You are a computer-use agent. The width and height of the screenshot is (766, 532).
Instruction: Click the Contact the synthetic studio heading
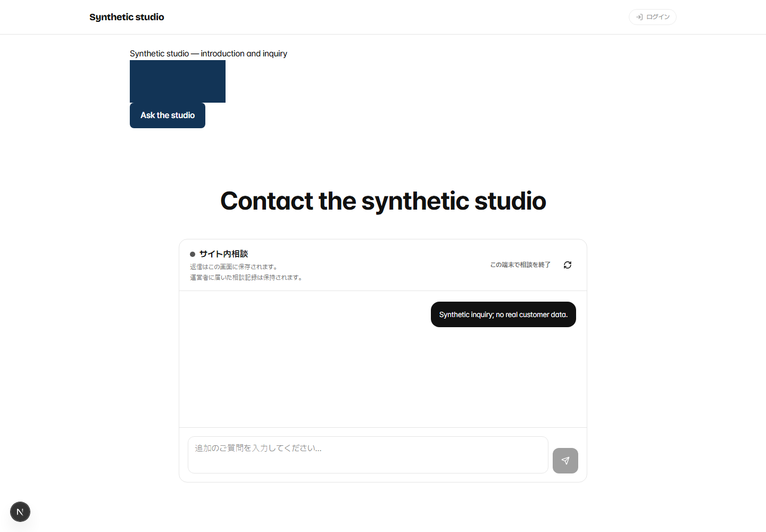(383, 201)
